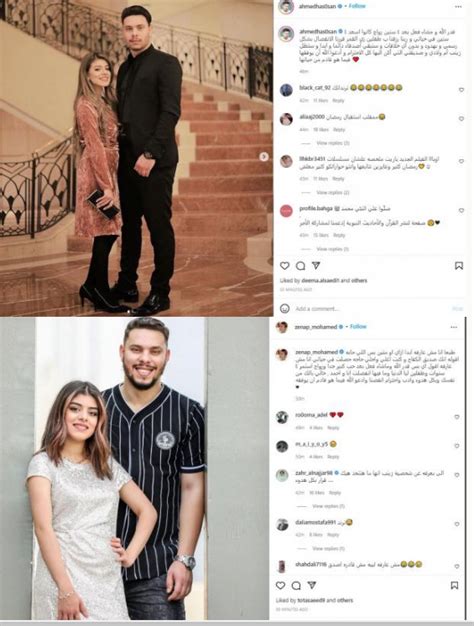The width and height of the screenshot is (474, 626).
Task: Open comments using the bubble icon on the top post
Action: (x=300, y=266)
